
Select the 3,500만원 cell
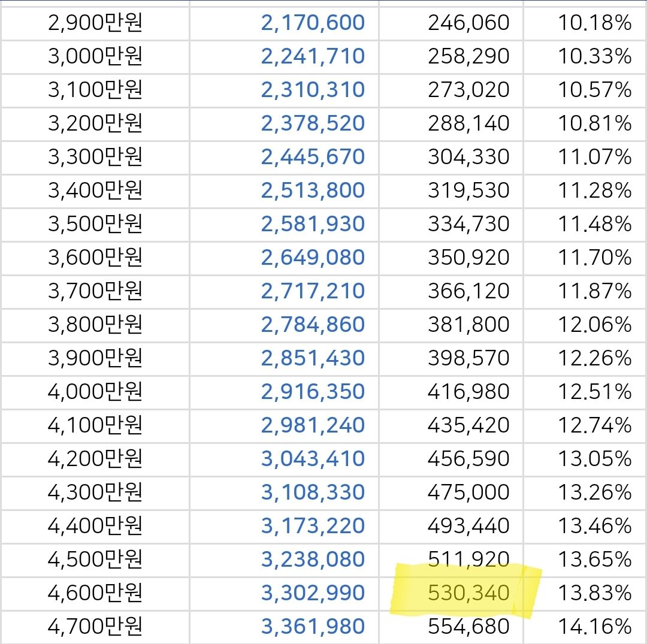coord(95,224)
